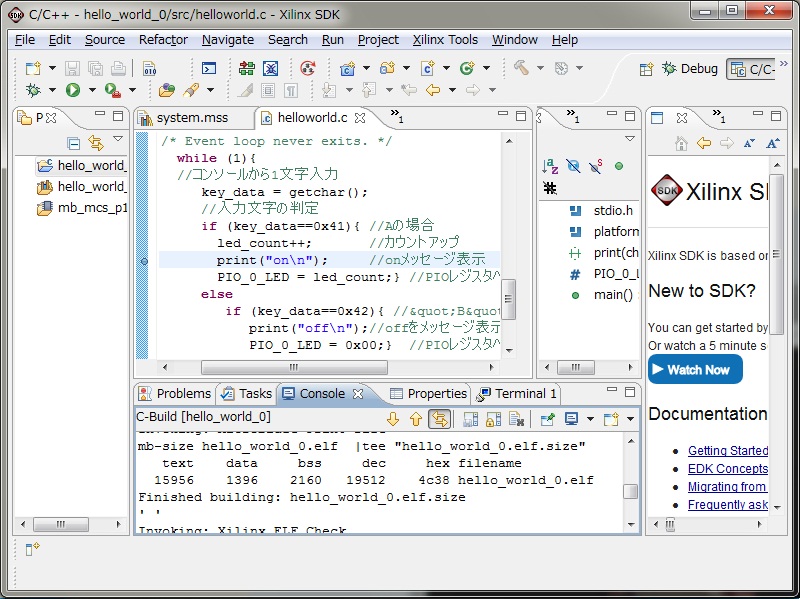
Task: Launch the green bug Debug icon
Action: click(33, 90)
